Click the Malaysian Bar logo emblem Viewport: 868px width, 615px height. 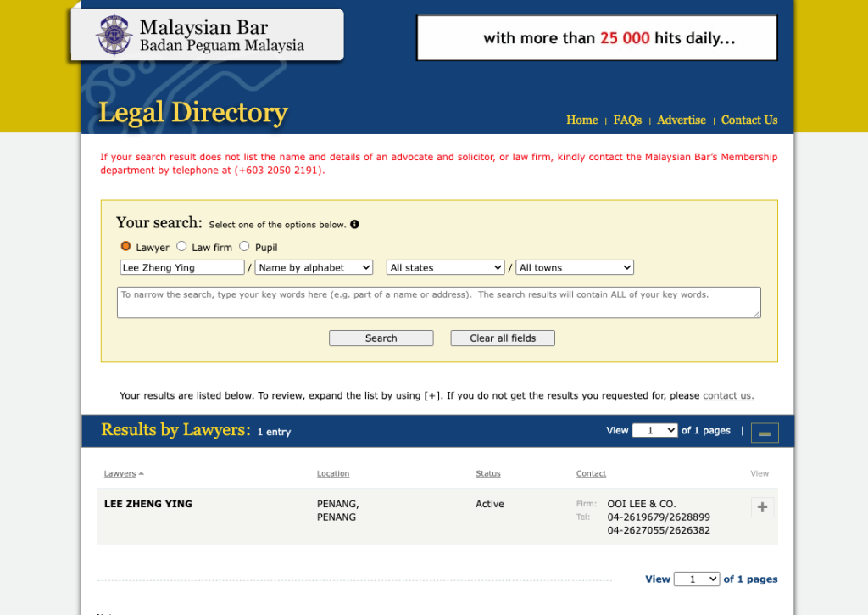pyautogui.click(x=114, y=36)
